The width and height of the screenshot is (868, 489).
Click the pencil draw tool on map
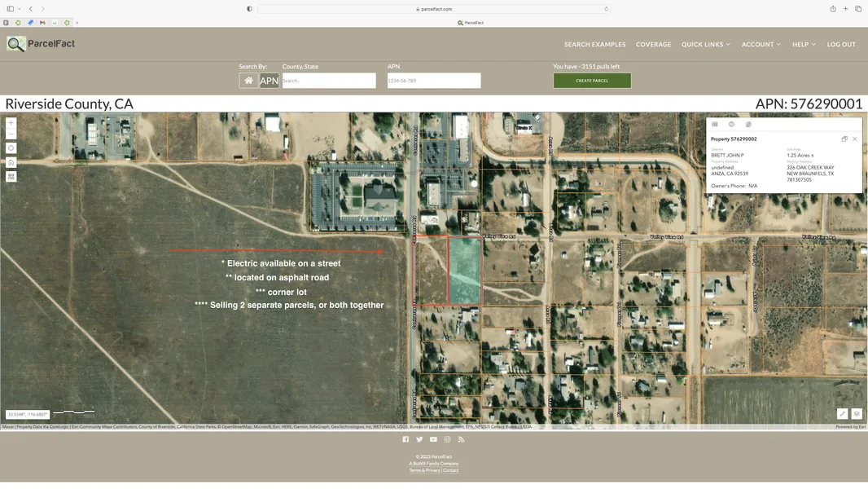[843, 414]
